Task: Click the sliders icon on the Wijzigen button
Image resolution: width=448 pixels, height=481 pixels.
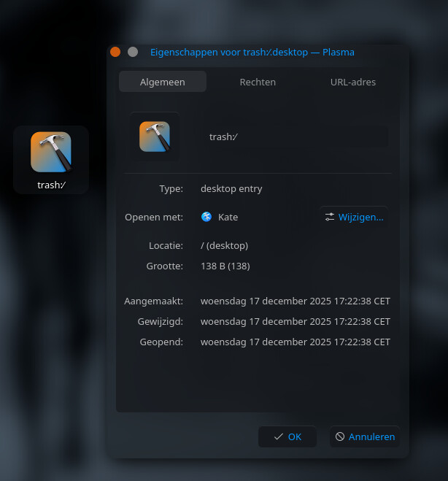Action: coord(330,217)
